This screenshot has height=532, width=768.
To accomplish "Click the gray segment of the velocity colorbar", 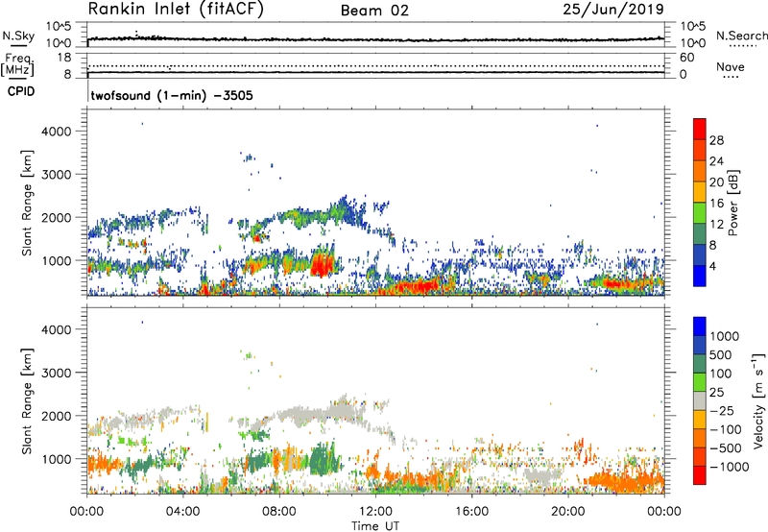I will coord(700,400).
